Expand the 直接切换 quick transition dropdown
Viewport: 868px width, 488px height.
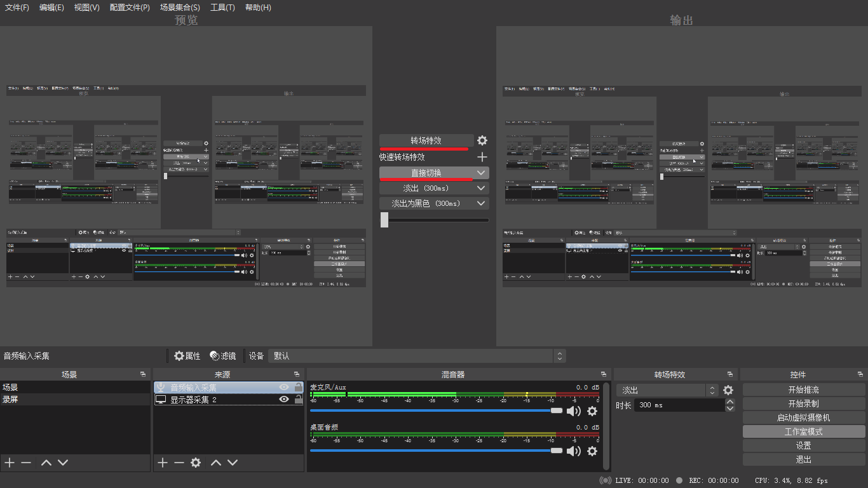(481, 173)
